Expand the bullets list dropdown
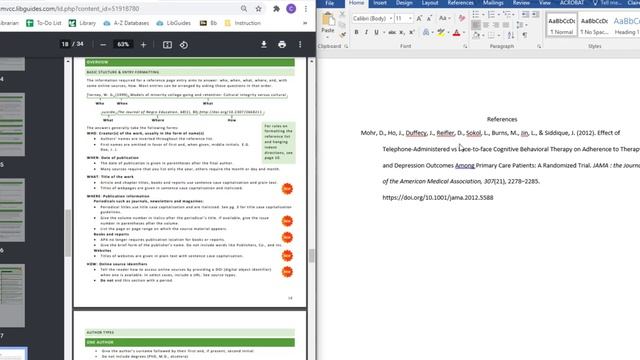The height and width of the screenshot is (360, 640). (483, 15)
